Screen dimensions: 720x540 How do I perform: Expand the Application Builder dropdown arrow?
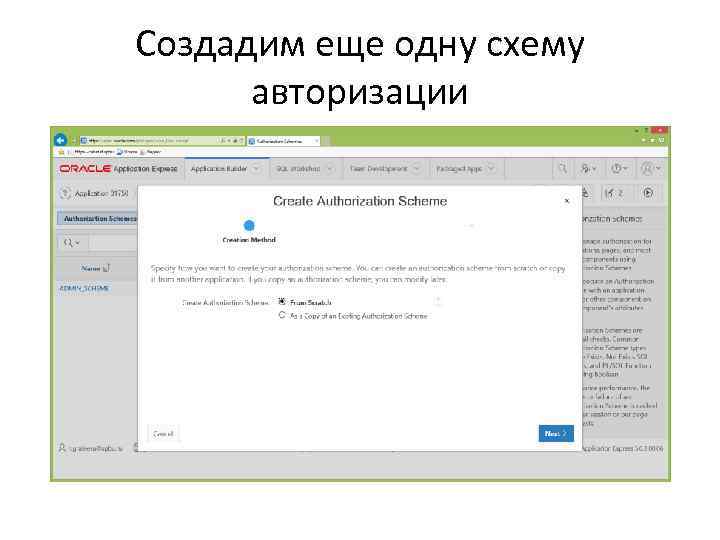(x=256, y=169)
